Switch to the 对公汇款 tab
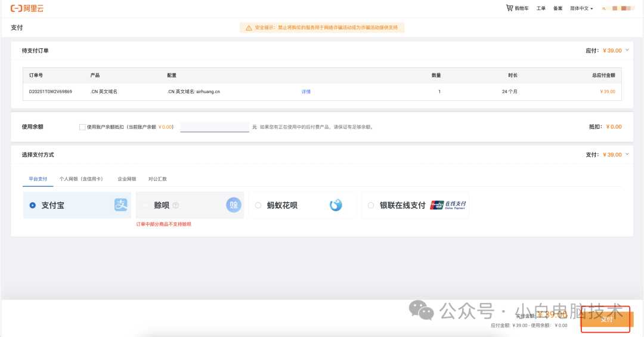644x337 pixels. (157, 179)
